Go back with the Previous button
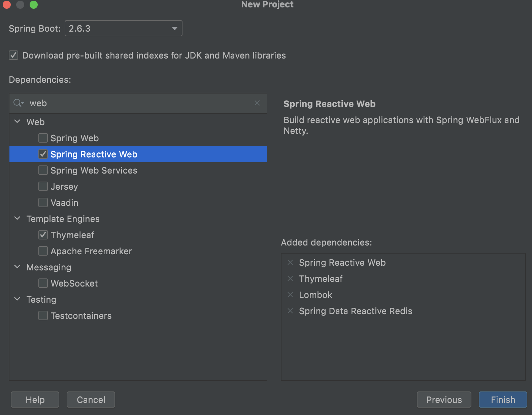This screenshot has width=532, height=415. pyautogui.click(x=444, y=400)
